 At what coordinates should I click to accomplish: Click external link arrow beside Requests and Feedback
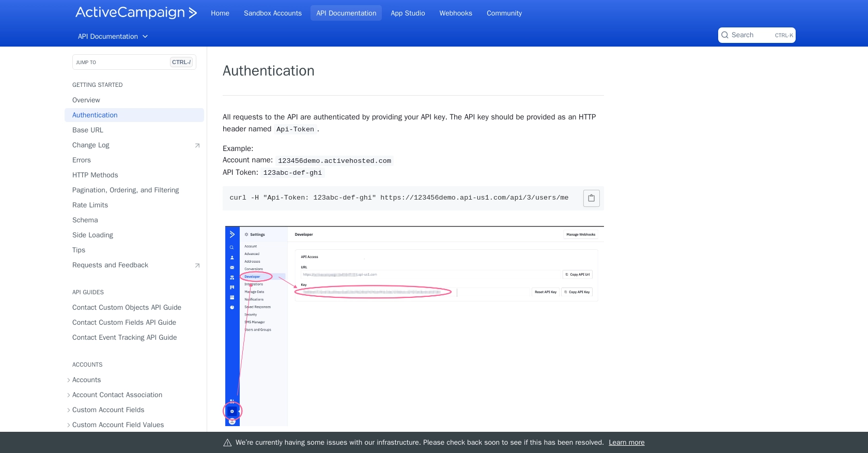pos(197,265)
